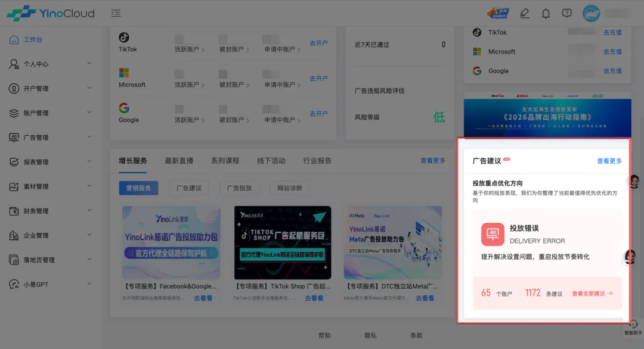Open the user avatar menu
The height and width of the screenshot is (349, 644).
[591, 14]
